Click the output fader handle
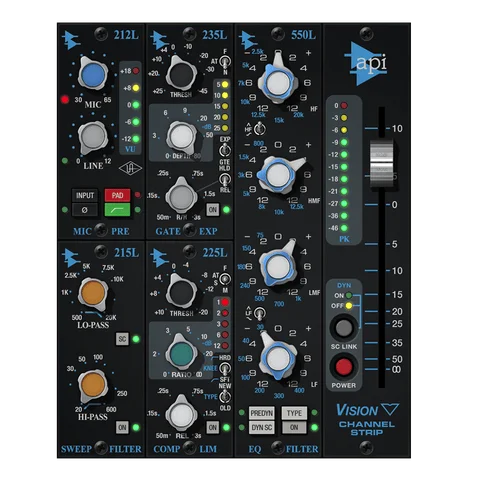Viewport: 480px width, 480px height. point(382,164)
